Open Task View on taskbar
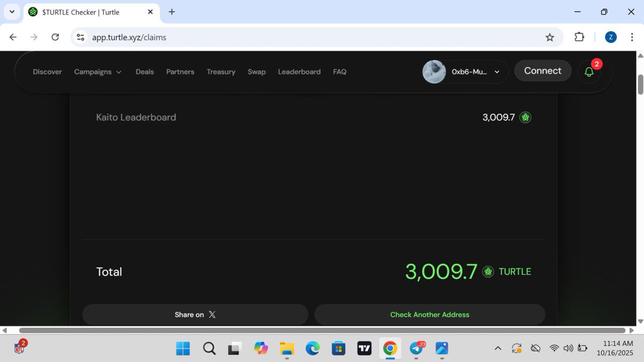This screenshot has height=362, width=644. point(235,349)
